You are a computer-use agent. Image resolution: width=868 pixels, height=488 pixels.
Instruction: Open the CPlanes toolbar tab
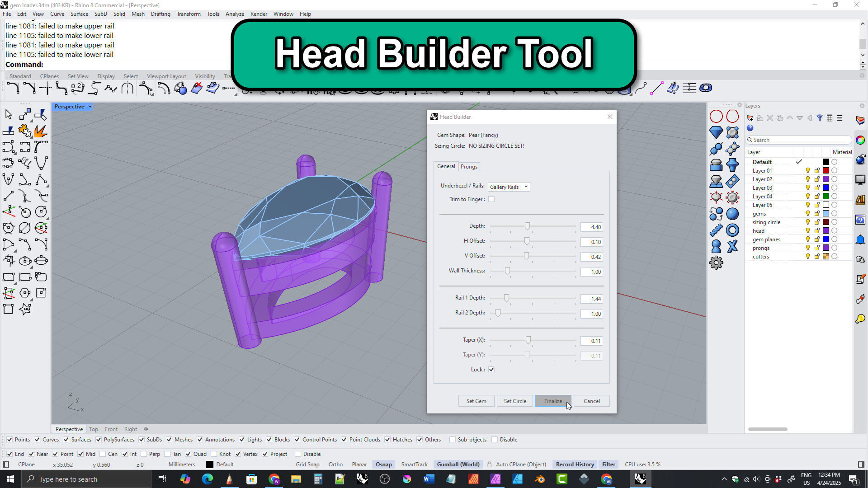coord(49,76)
